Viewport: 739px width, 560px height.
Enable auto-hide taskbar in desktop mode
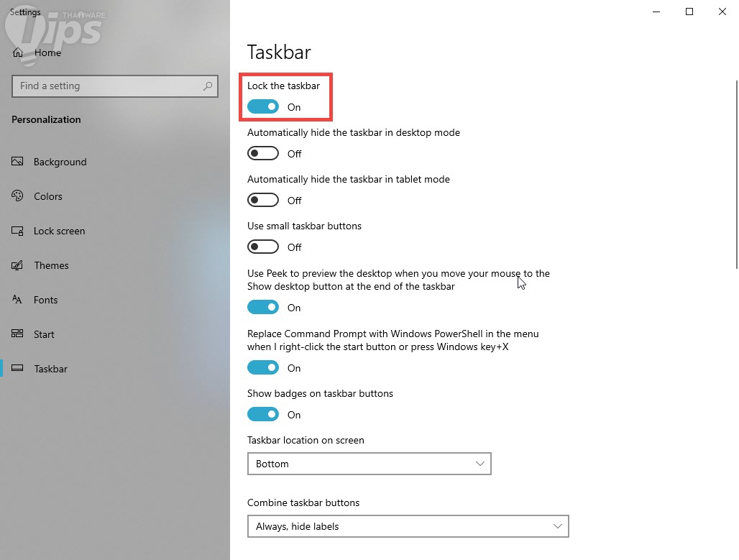tap(263, 154)
